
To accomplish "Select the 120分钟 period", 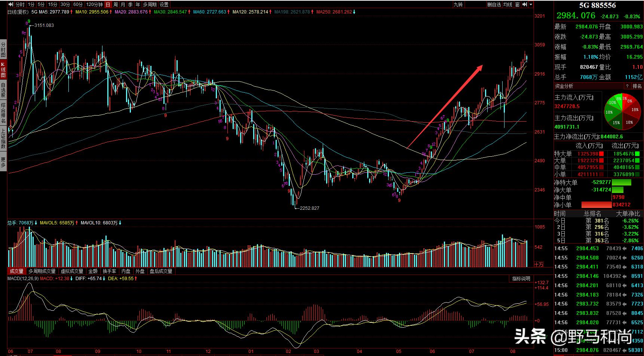I will 94,4.
